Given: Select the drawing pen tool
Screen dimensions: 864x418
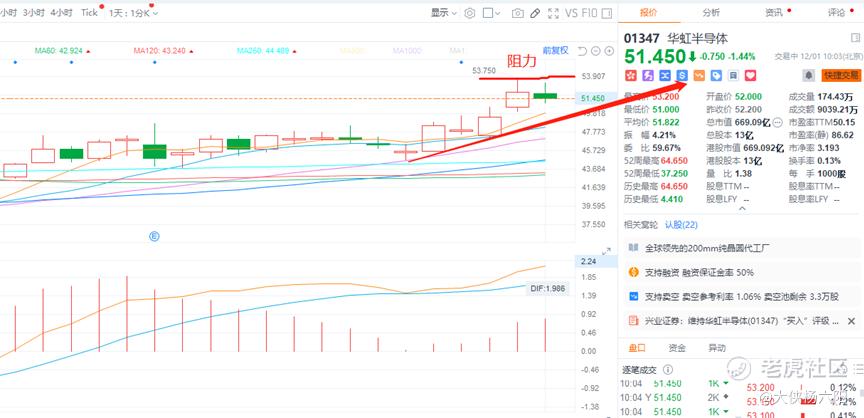Looking at the screenshot, I should [535, 13].
